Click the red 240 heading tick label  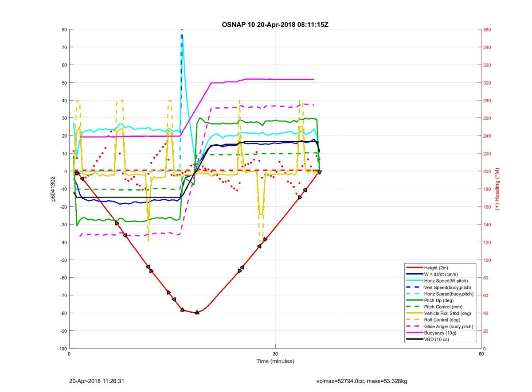click(x=487, y=136)
